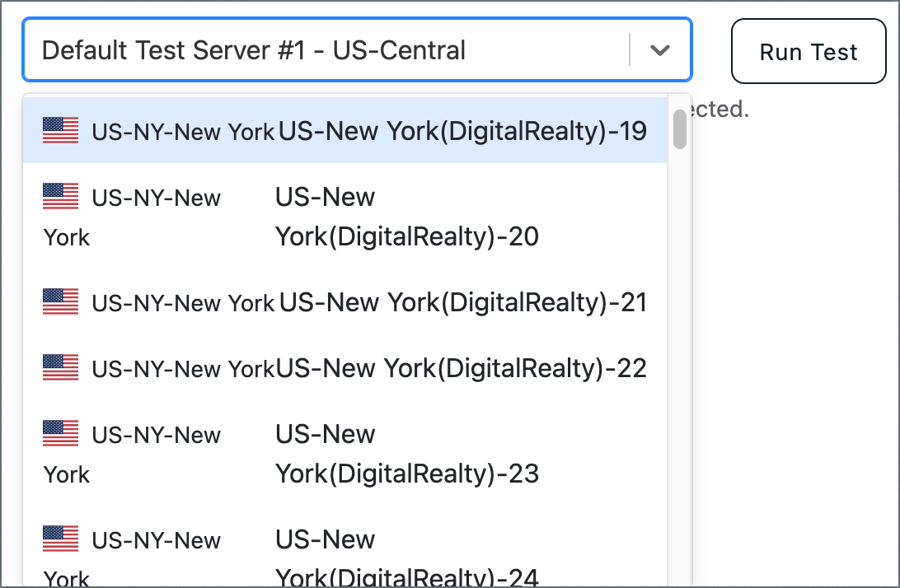
Task: Select US-New York(DigitalRealty)-19 option
Action: [462, 131]
